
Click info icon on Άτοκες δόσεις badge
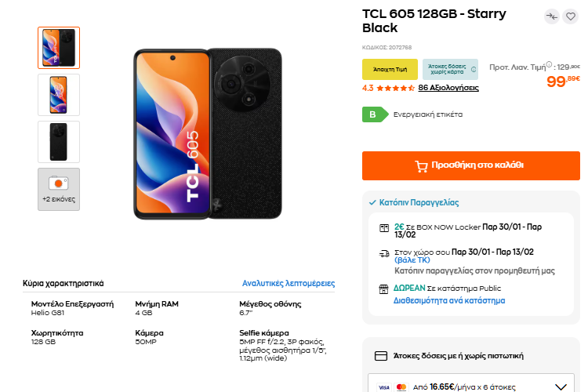[x=473, y=69]
